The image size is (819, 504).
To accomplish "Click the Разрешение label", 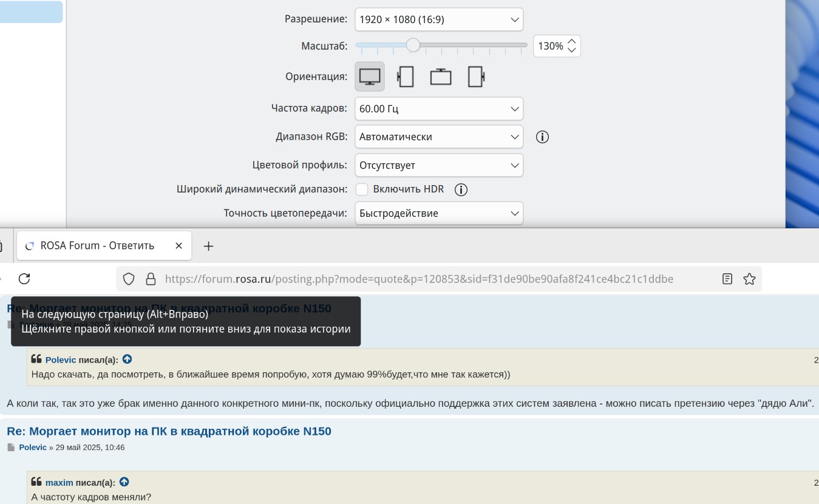I will [x=316, y=19].
